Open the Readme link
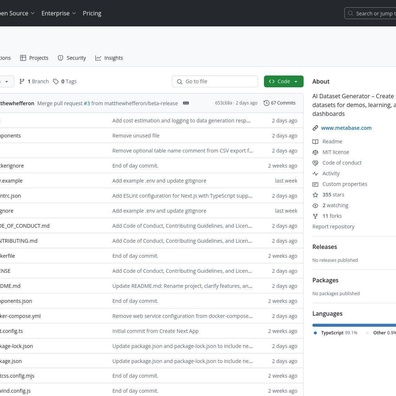The height and width of the screenshot is (396, 396). pos(332,141)
